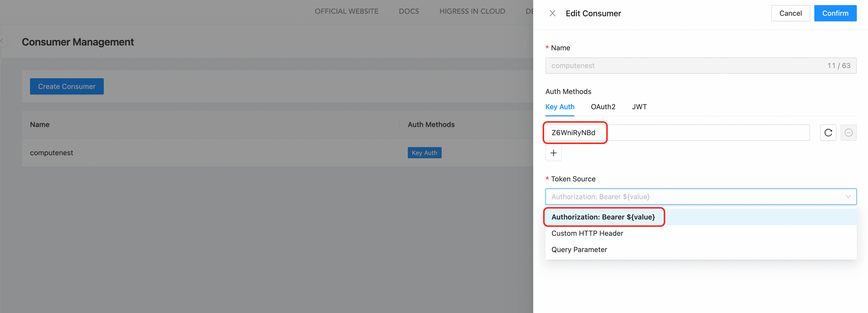Confirm the consumer edits
Screen dimensions: 868x313
click(x=835, y=13)
